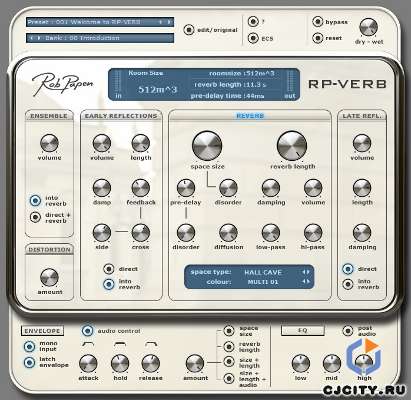Toggle the edit/original button
The width and height of the screenshot is (411, 400).
point(189,30)
